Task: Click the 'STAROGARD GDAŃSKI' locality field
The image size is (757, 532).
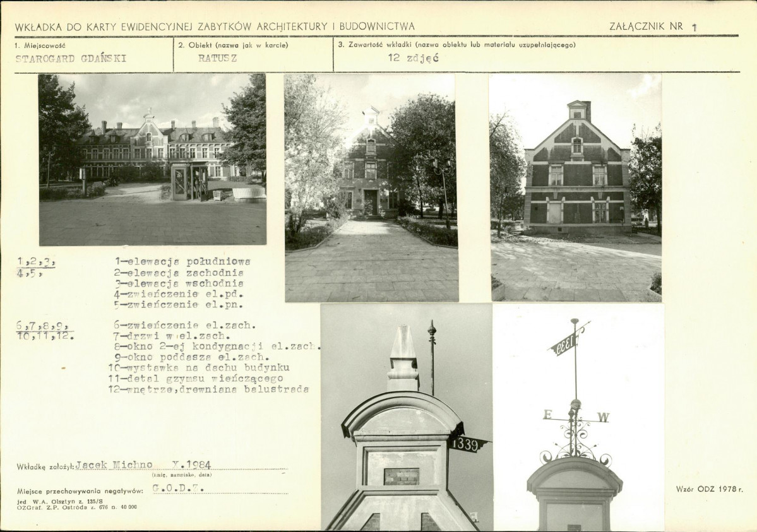Action: tap(71, 59)
